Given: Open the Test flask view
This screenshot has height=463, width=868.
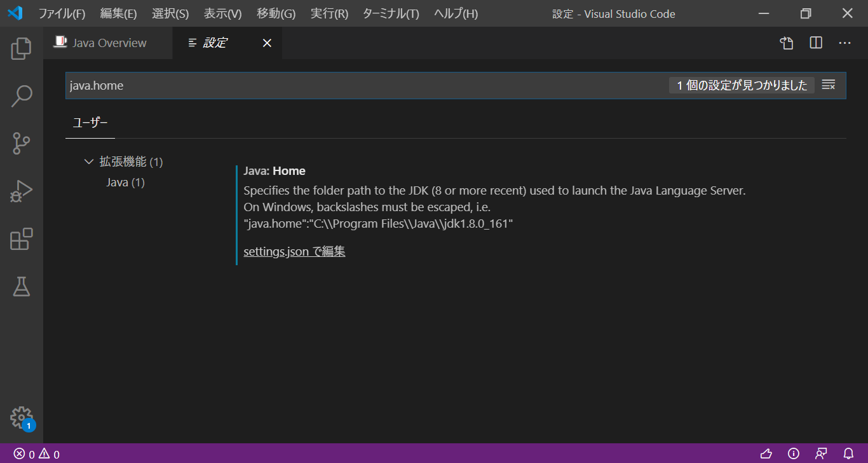Looking at the screenshot, I should pyautogui.click(x=22, y=287).
